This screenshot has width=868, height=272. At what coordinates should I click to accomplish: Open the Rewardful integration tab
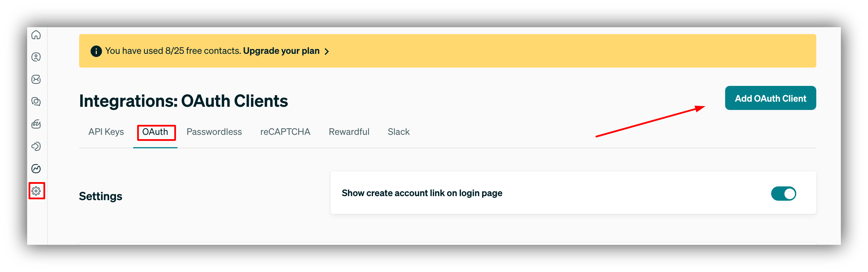(349, 132)
